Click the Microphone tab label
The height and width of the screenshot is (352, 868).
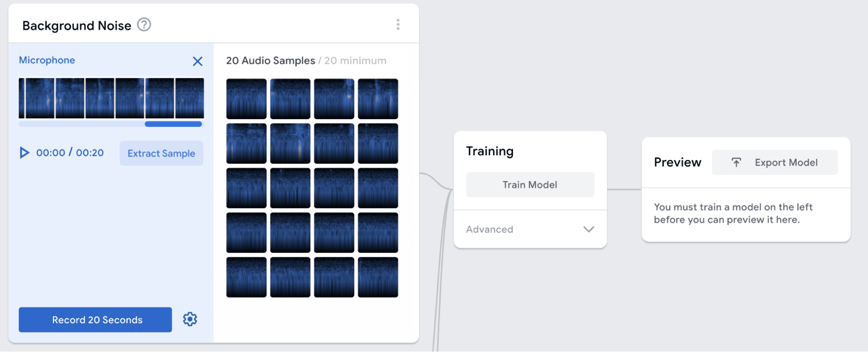[x=47, y=60]
